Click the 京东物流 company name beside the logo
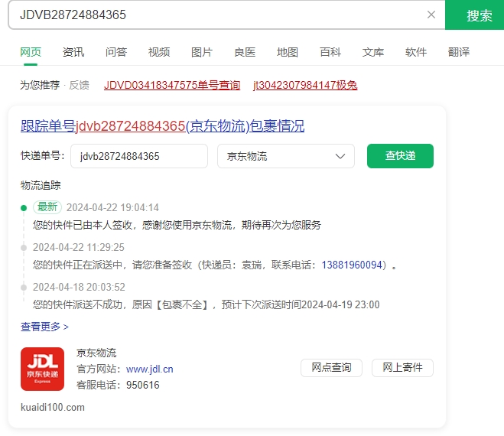The width and height of the screenshot is (504, 436). point(96,353)
